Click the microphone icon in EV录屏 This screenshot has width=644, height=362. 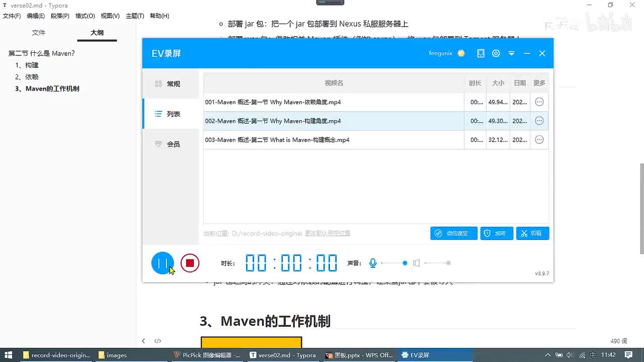click(373, 263)
